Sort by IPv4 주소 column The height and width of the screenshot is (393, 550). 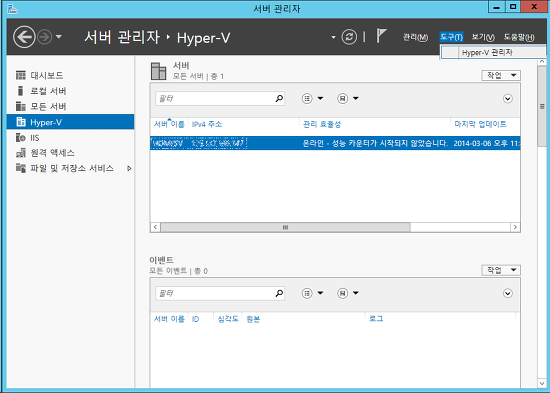pyautogui.click(x=207, y=124)
